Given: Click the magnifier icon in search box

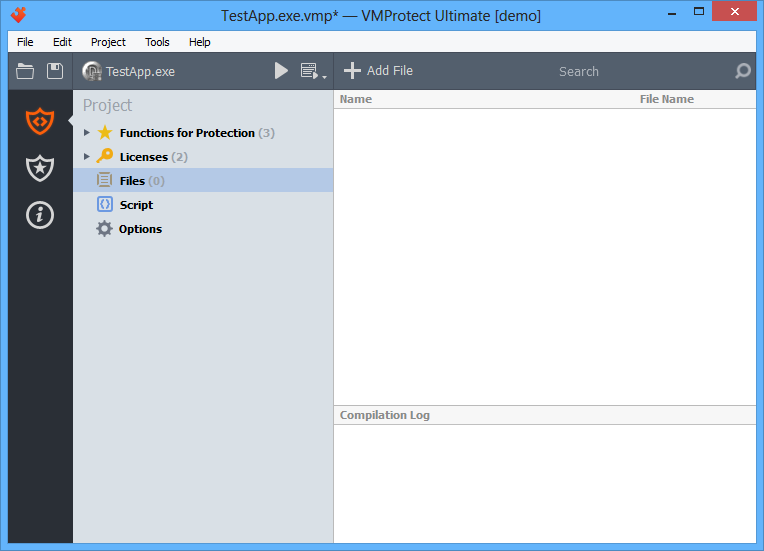Looking at the screenshot, I should pyautogui.click(x=743, y=71).
